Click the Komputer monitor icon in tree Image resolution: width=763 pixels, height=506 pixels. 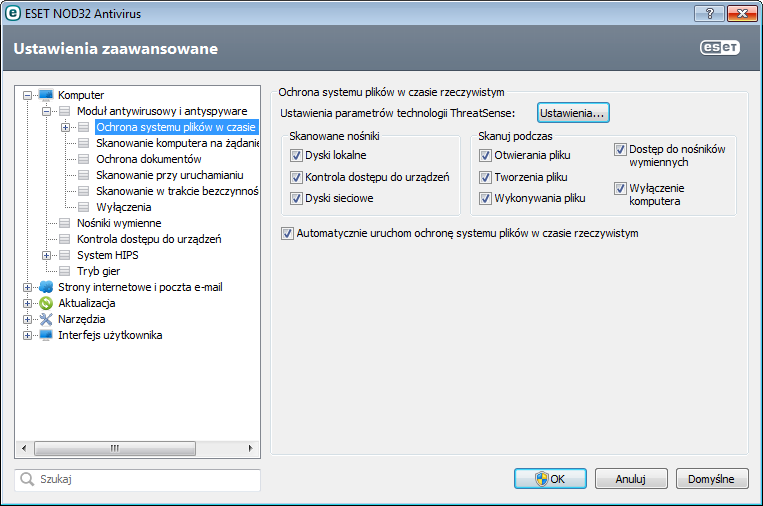click(46, 95)
